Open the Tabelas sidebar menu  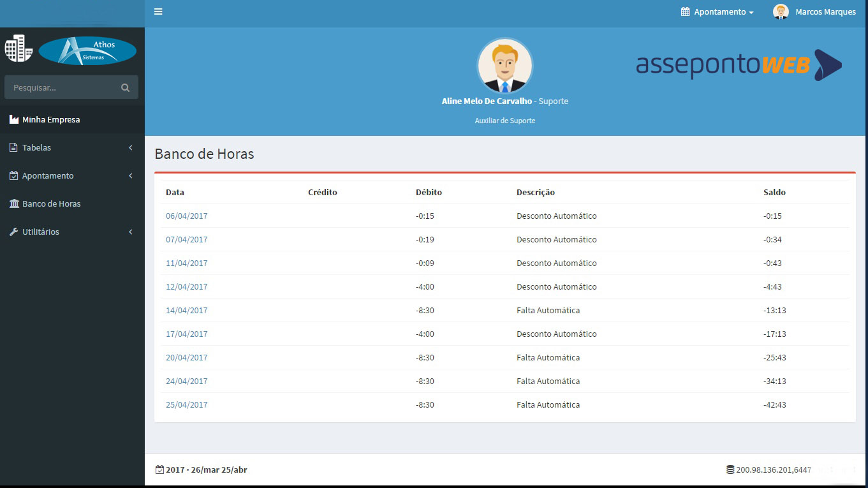[x=72, y=147]
